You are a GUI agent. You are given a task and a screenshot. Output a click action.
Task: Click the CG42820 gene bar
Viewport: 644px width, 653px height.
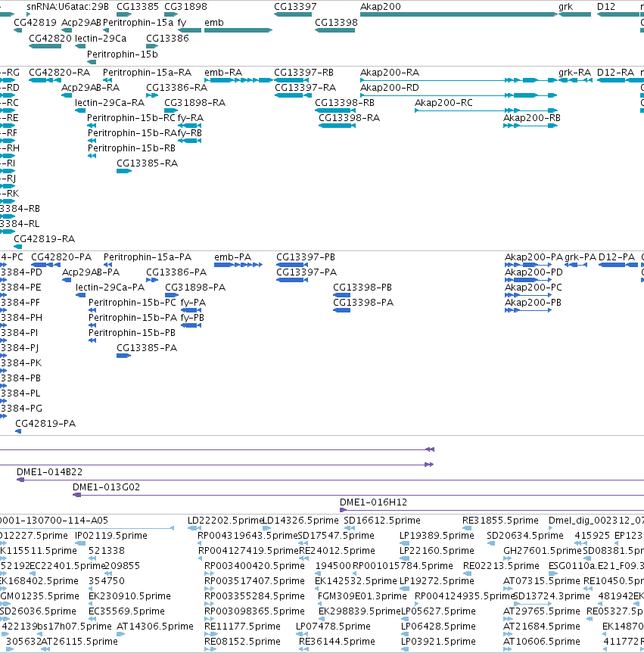pyautogui.click(x=45, y=46)
